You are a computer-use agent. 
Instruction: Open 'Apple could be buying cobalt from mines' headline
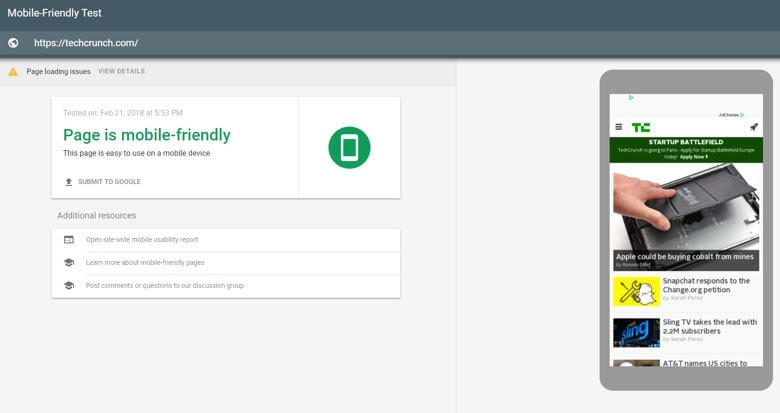pyautogui.click(x=685, y=257)
